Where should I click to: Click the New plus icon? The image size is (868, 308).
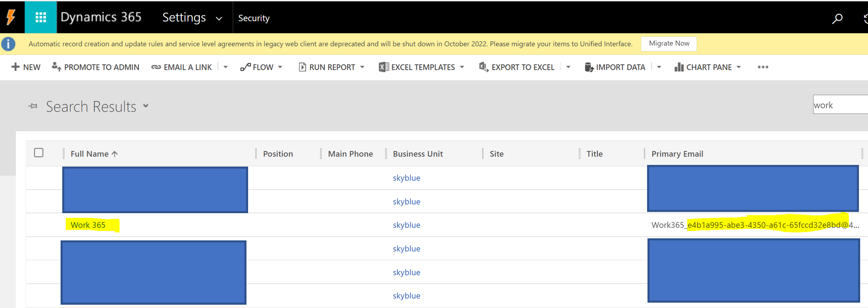pyautogui.click(x=15, y=67)
